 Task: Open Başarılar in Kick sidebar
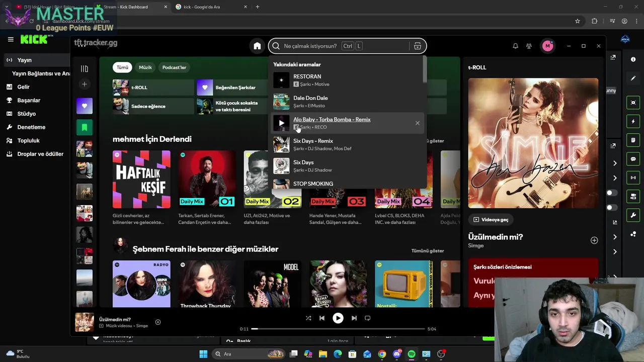(x=29, y=101)
